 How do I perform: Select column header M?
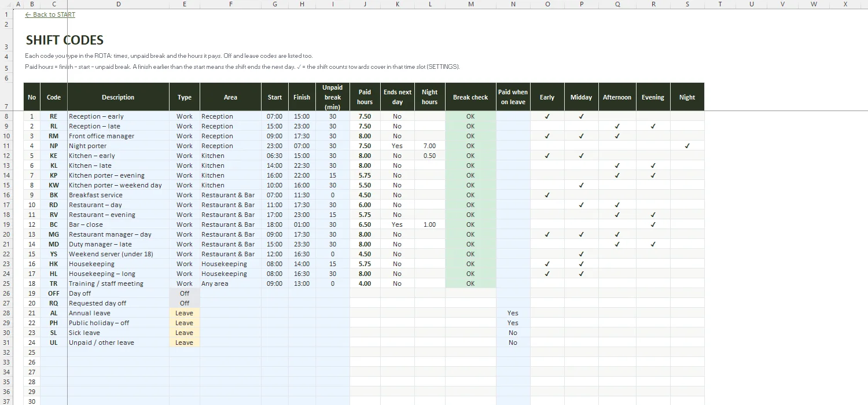coord(470,4)
